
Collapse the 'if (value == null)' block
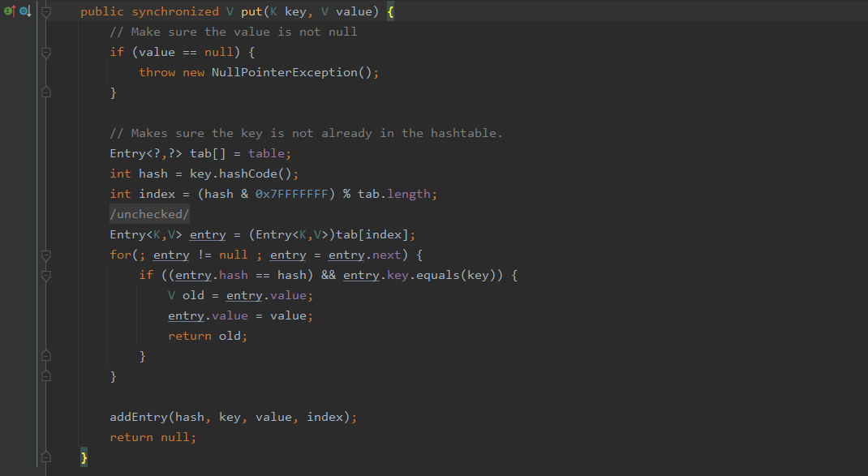[x=46, y=53]
